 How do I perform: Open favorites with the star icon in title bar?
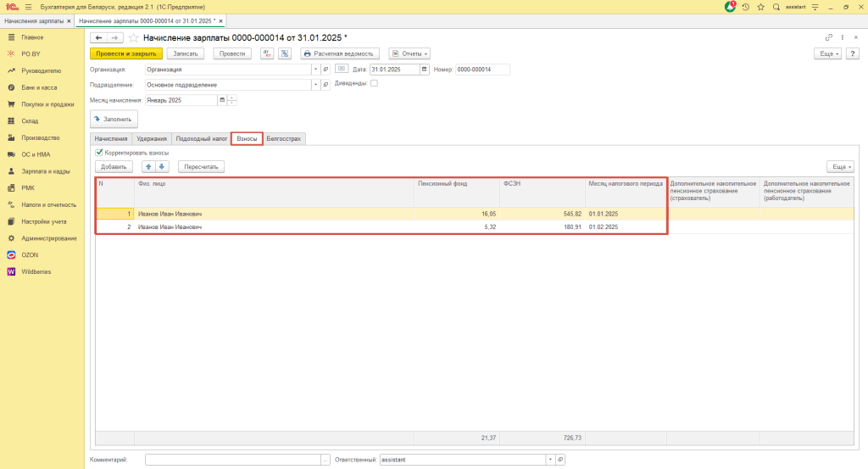pos(760,7)
